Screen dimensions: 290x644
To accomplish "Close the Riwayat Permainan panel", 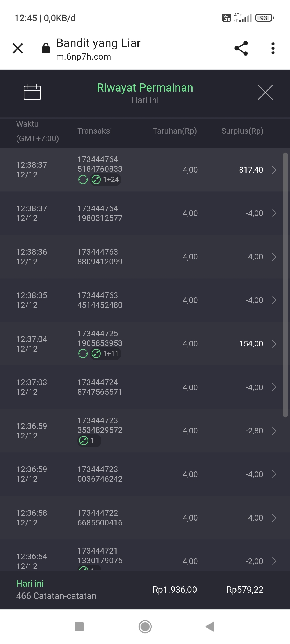I will point(265,92).
